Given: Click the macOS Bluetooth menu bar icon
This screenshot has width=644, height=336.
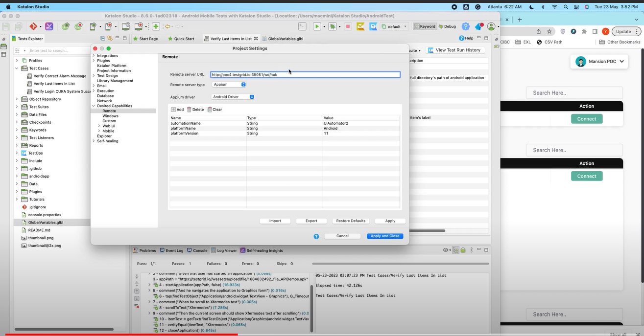Looking at the screenshot, I should (x=543, y=7).
